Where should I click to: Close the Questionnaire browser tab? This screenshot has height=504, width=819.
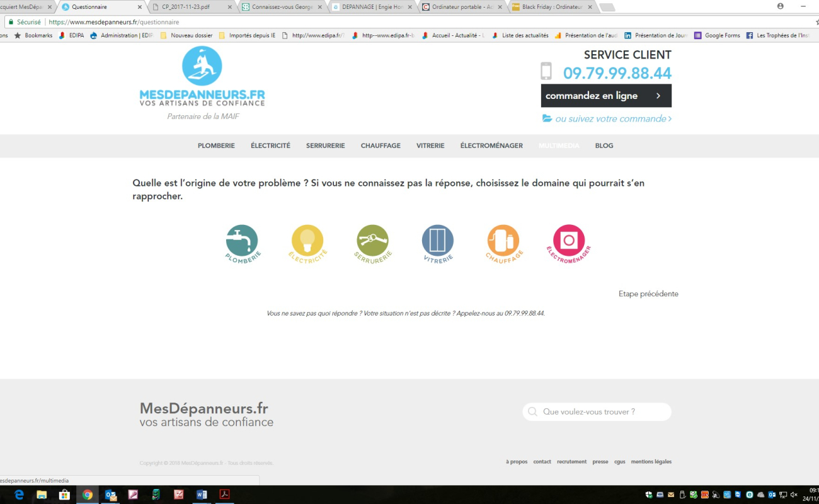pyautogui.click(x=139, y=7)
